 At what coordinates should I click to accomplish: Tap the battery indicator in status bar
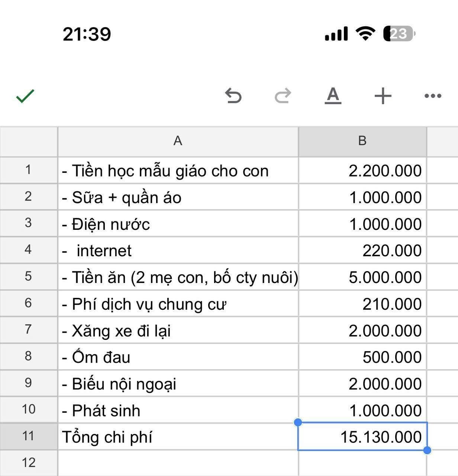(399, 34)
